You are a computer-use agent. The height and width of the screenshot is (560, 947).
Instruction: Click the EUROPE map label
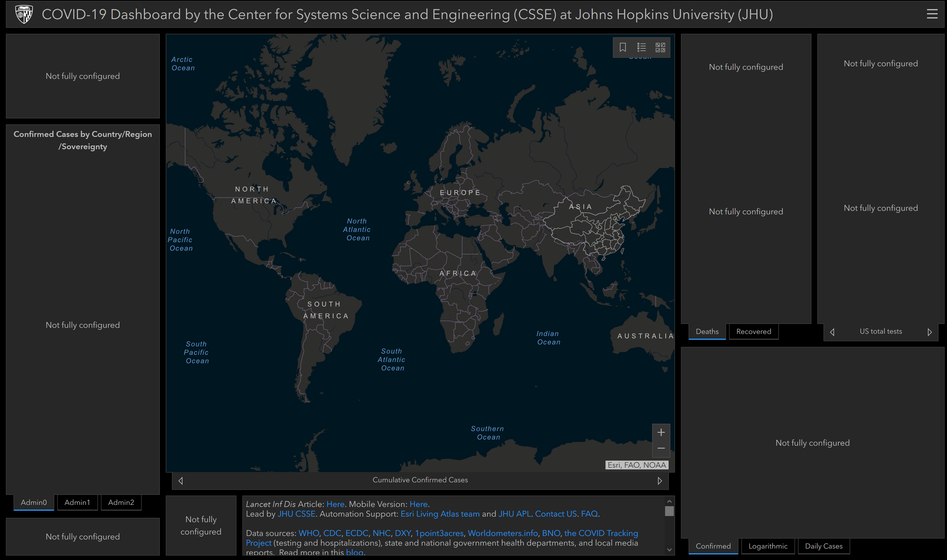[460, 192]
